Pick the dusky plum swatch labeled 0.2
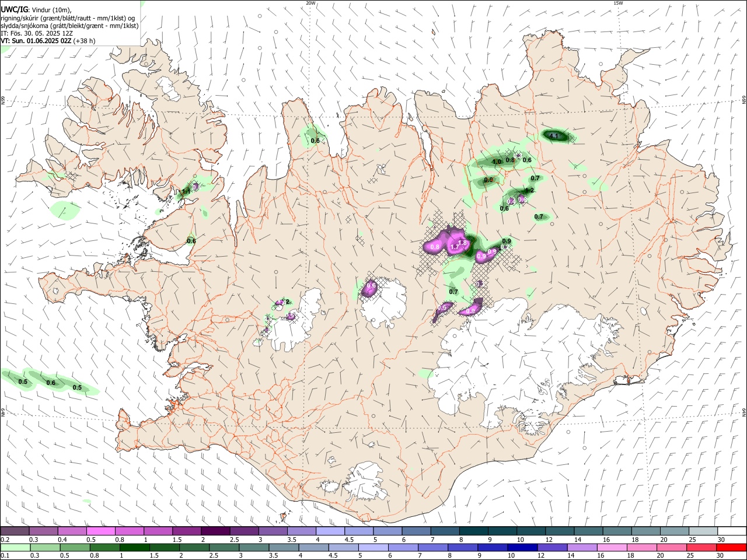The image size is (747, 560). [15, 531]
